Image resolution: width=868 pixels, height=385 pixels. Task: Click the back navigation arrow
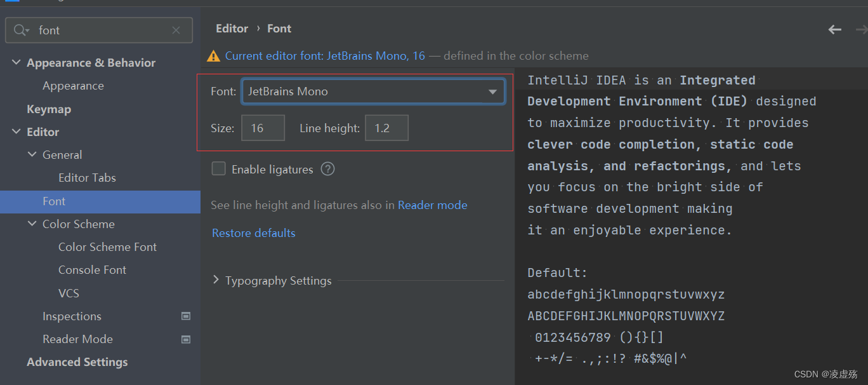835,29
